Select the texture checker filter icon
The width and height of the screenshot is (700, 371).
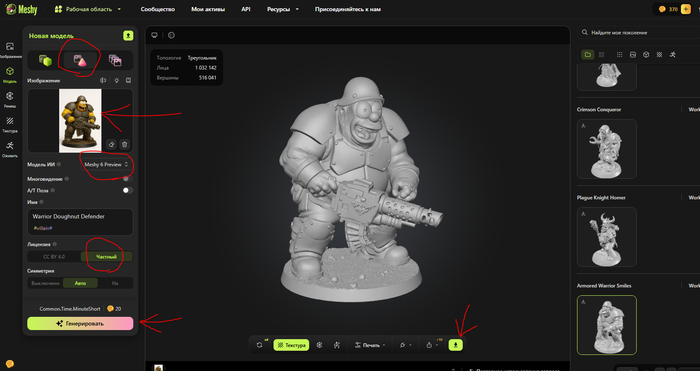click(x=659, y=54)
